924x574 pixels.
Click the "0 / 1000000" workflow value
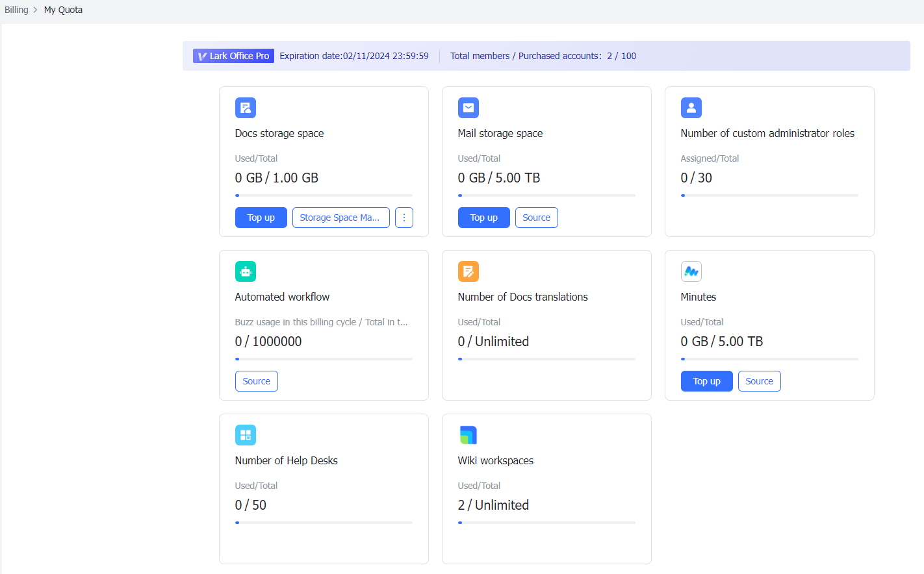[268, 342]
